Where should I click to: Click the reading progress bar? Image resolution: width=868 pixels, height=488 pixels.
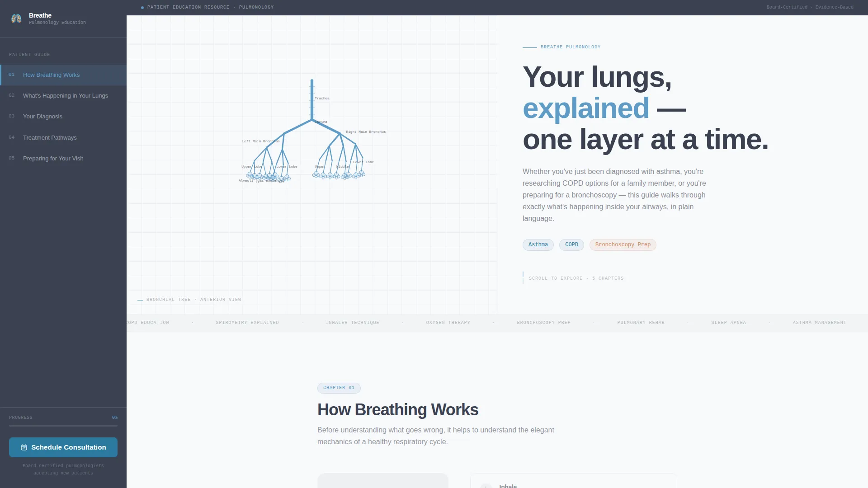[x=63, y=426]
